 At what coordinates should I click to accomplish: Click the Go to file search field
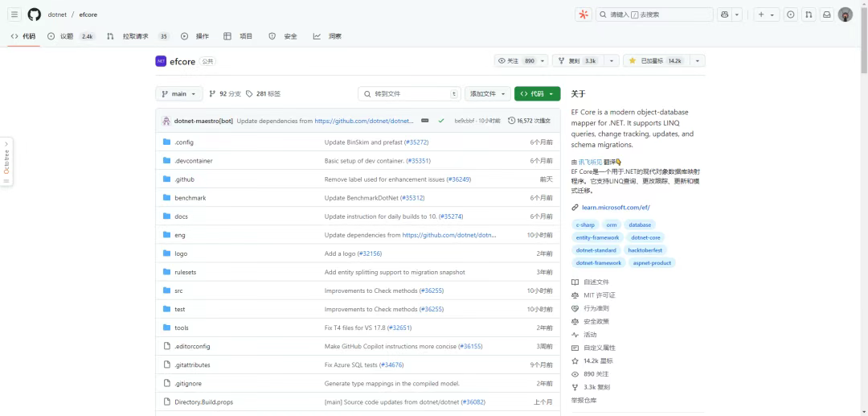[x=408, y=94]
